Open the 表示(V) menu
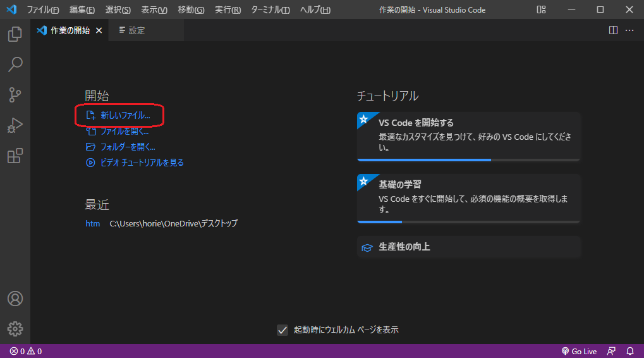Viewport: 644px width, 358px height. 154,10
